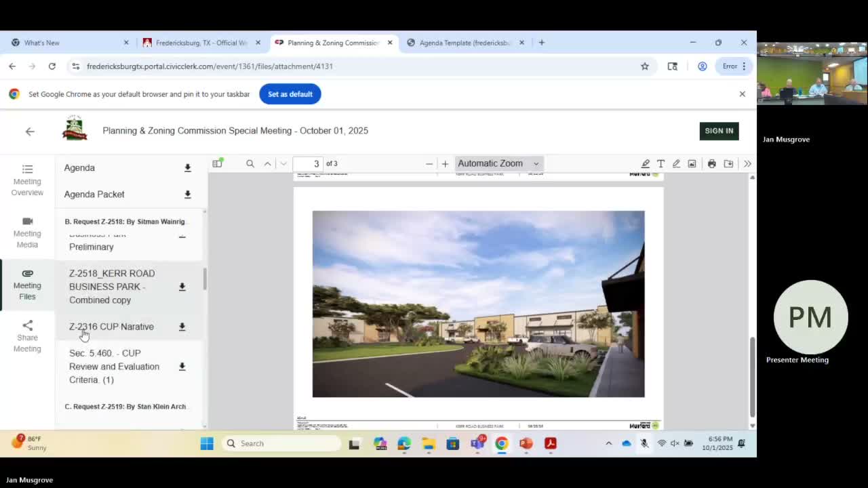Open the Agenda Template browser tab
The image size is (868, 488).
click(x=465, y=43)
